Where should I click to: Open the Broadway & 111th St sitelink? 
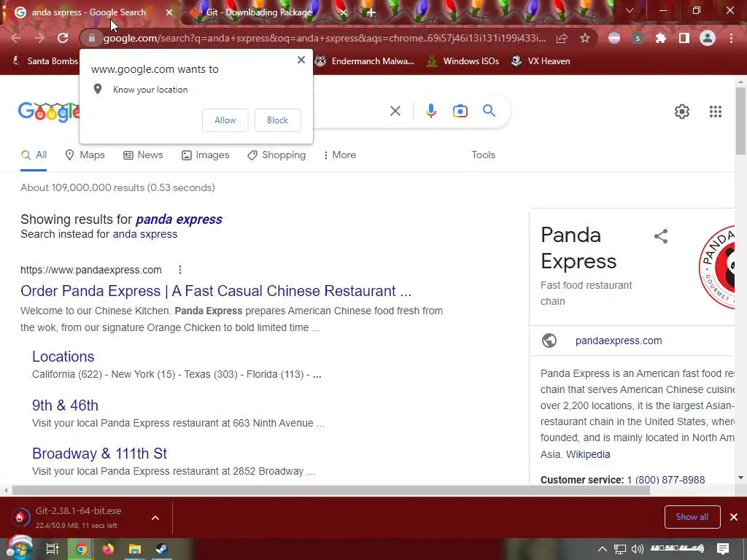point(99,454)
